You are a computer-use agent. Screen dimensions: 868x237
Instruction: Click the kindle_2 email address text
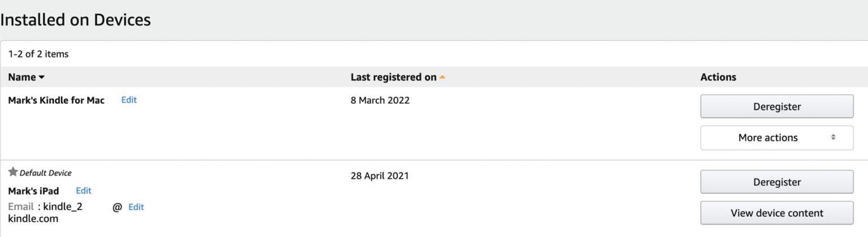pos(63,207)
